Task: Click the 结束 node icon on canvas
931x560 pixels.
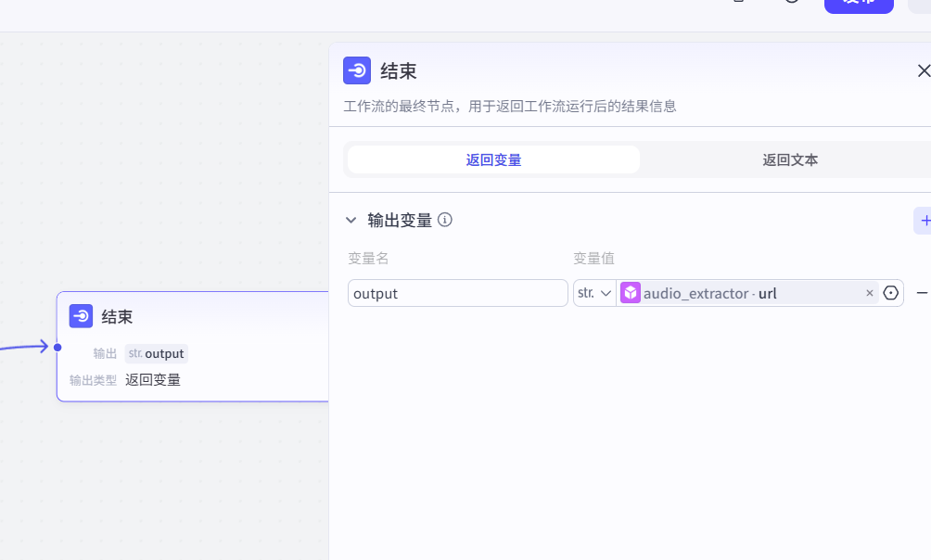Action: click(81, 316)
